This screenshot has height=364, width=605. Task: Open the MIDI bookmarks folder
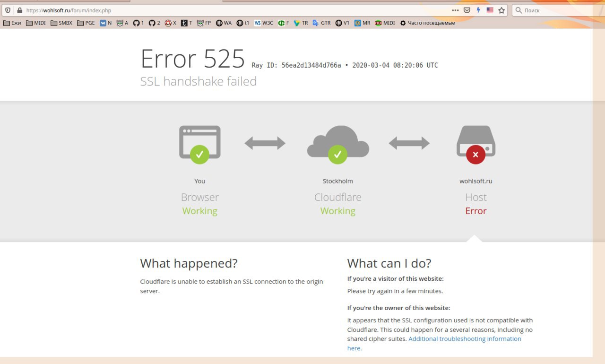click(x=36, y=23)
